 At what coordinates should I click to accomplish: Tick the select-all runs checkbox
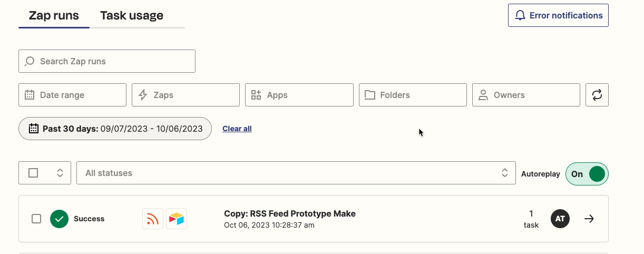pos(33,173)
